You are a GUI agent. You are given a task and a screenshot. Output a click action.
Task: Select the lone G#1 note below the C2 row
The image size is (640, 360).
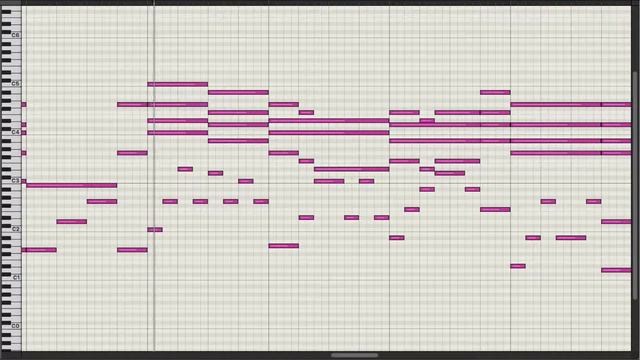point(283,246)
